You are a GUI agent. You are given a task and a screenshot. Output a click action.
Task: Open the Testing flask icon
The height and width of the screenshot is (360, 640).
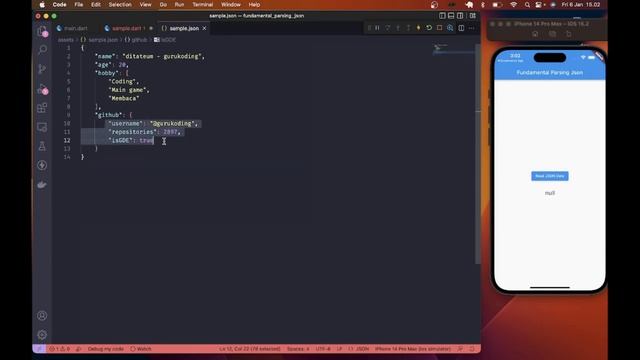42,146
